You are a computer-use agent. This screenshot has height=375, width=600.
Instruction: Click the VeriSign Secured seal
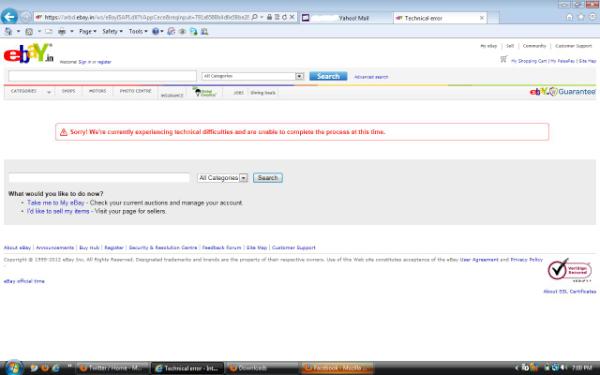[569, 270]
